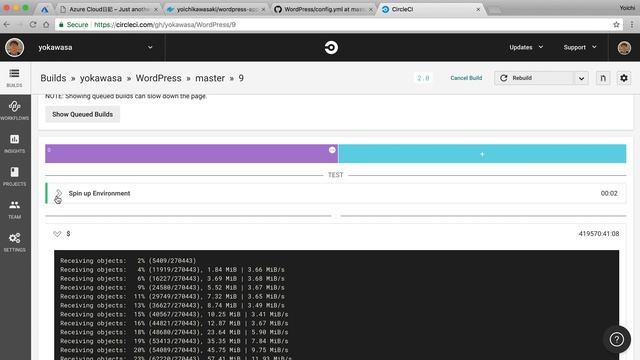
Task: Click the Show Queued Builds button
Action: tap(82, 114)
